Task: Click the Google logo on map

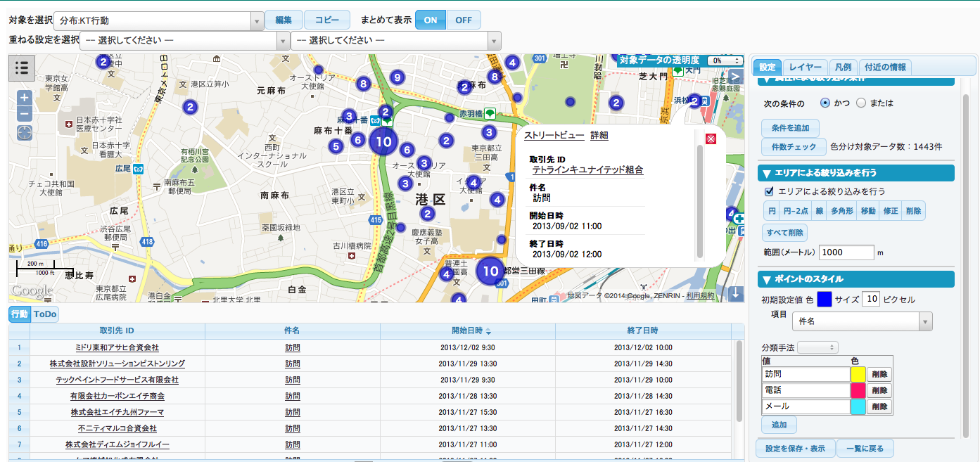Action: pos(32,291)
